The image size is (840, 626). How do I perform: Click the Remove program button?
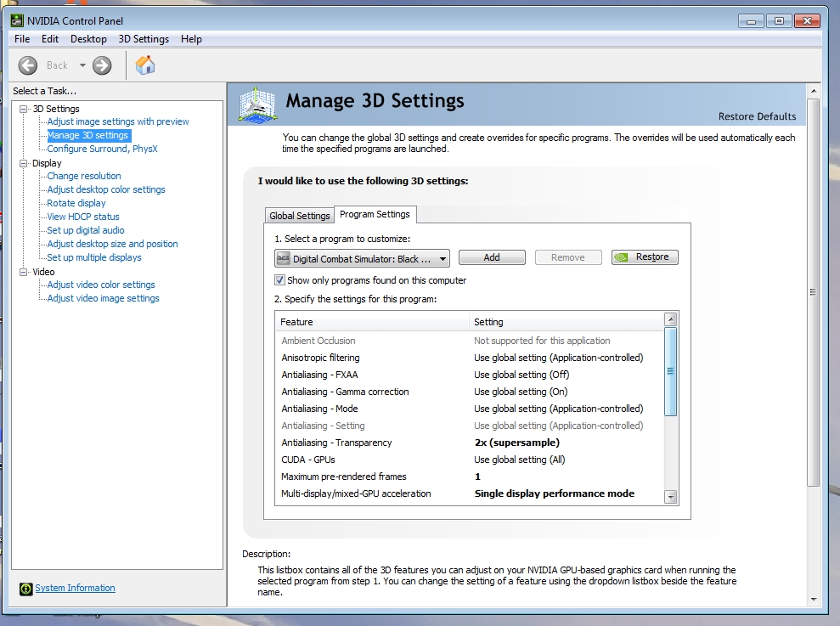click(x=568, y=257)
